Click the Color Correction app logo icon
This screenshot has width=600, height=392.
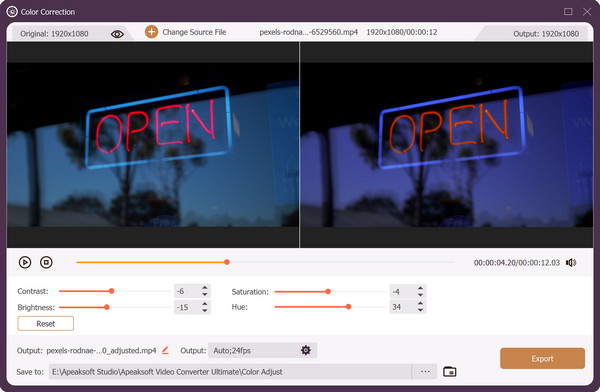click(12, 12)
